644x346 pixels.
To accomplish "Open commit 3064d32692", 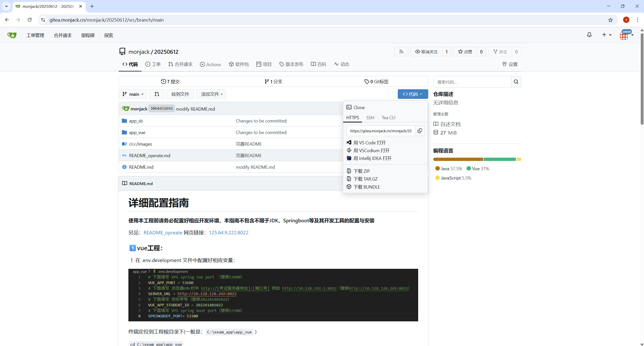I will coord(161,108).
